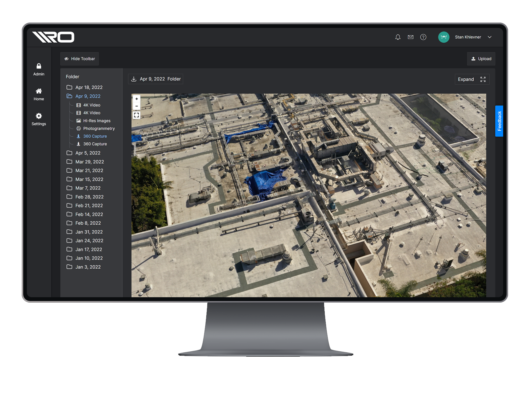The width and height of the screenshot is (532, 403).
Task: Open the Jan 17, 2022 folder
Action: pos(85,250)
